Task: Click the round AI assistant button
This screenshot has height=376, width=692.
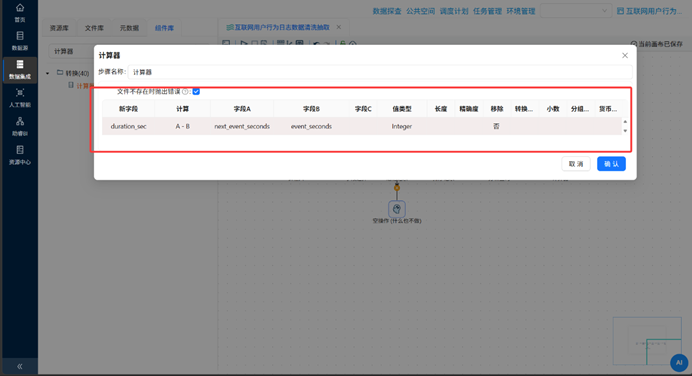Action: (679, 363)
